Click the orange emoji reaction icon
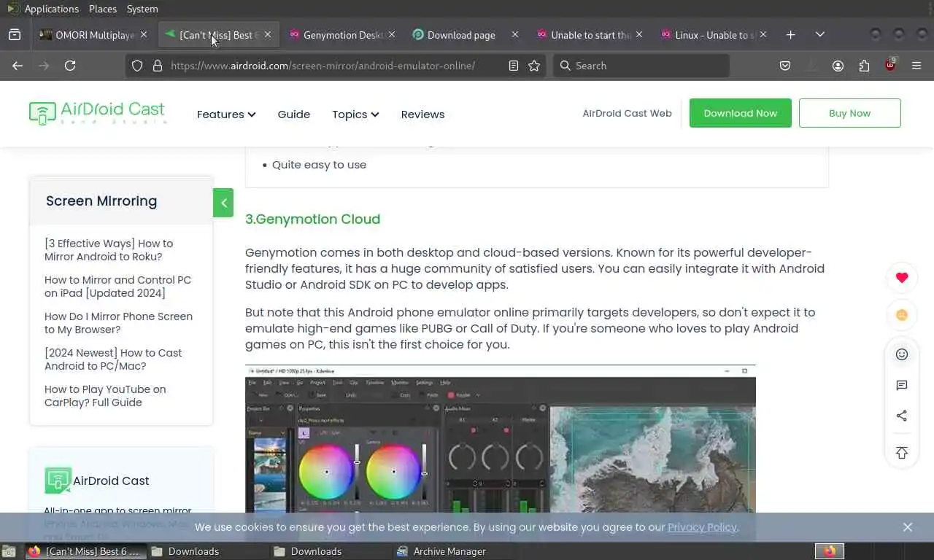The image size is (934, 560). (902, 315)
